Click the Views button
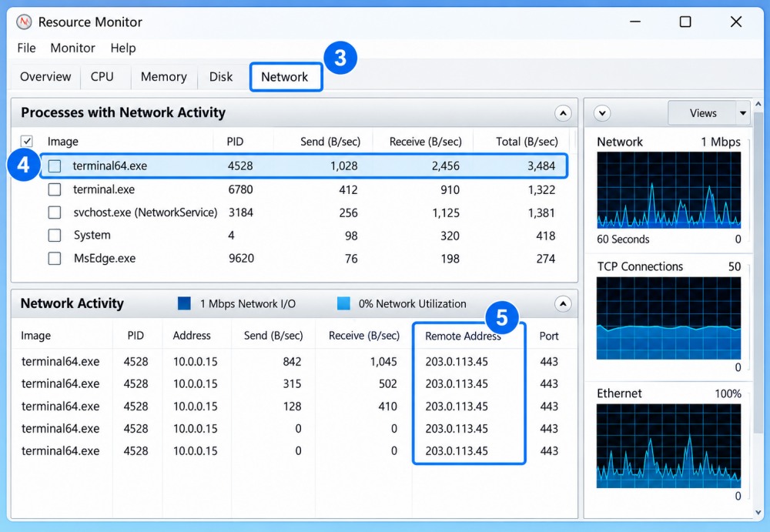 [703, 113]
